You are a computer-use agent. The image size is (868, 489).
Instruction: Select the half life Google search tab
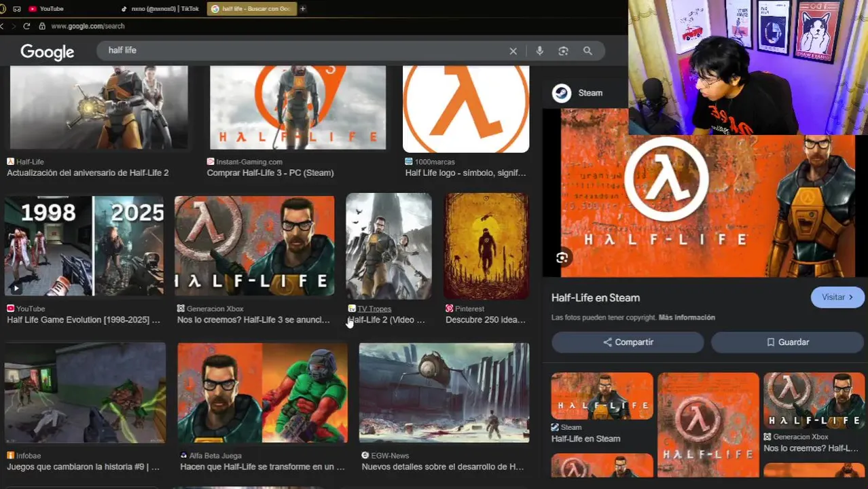click(251, 9)
